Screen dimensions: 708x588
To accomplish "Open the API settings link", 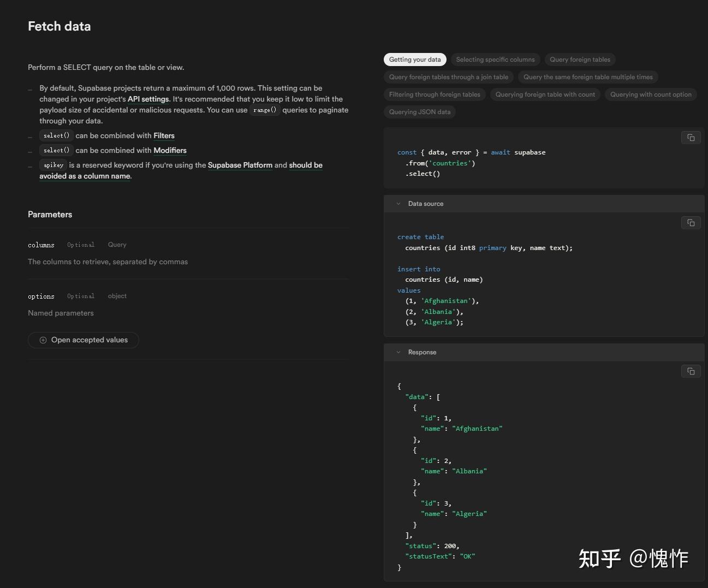I will (148, 99).
